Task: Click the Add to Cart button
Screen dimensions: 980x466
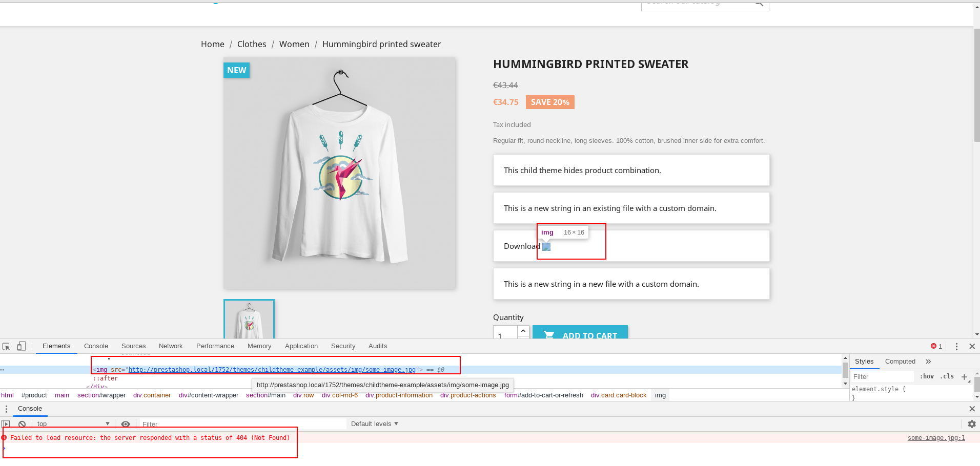Action: click(580, 332)
